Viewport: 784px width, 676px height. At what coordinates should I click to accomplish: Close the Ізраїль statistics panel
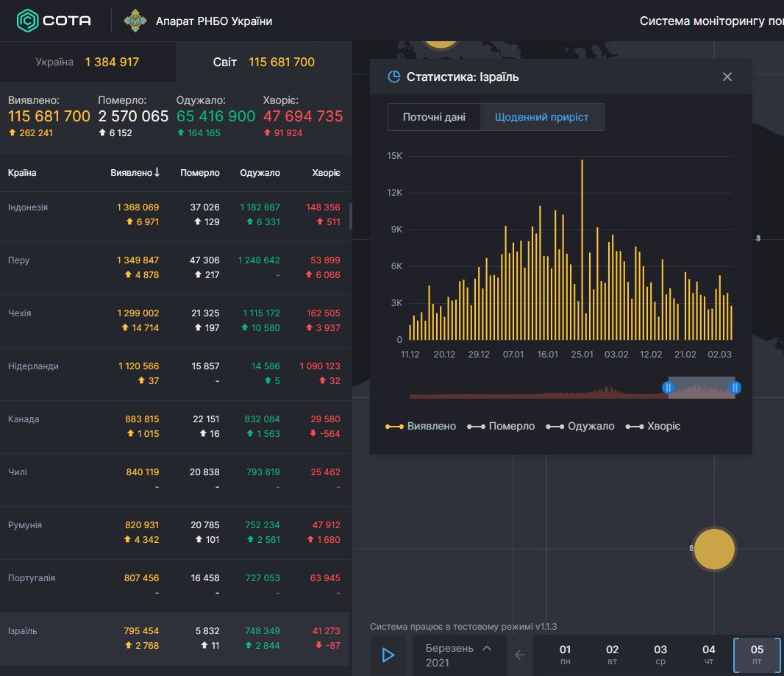(727, 77)
